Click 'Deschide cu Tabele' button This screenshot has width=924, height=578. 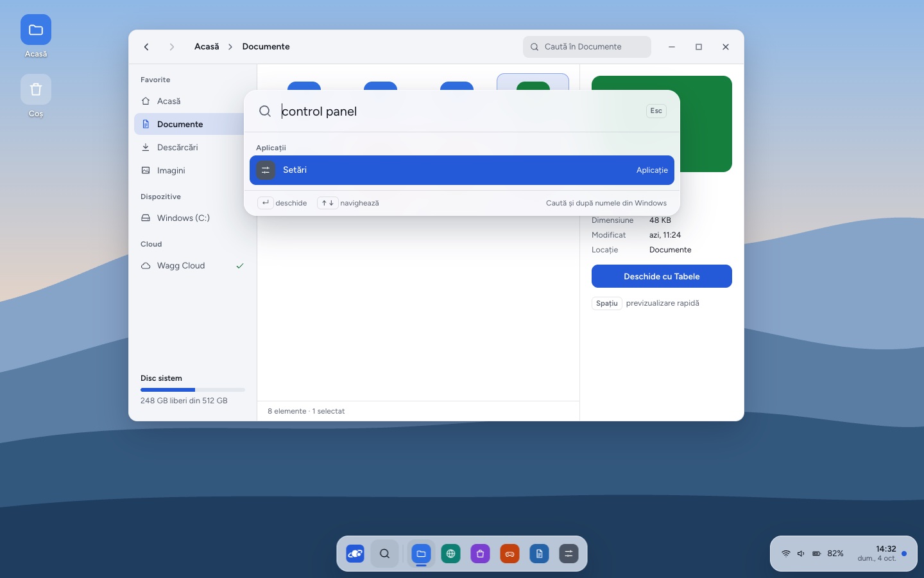point(662,276)
